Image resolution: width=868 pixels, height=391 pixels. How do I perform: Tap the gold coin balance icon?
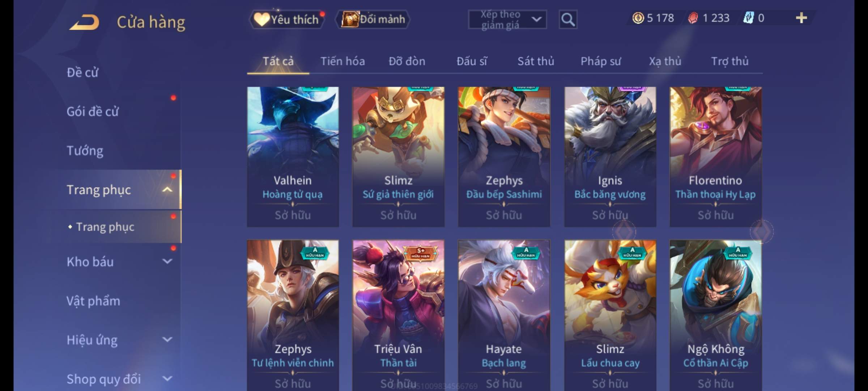638,18
